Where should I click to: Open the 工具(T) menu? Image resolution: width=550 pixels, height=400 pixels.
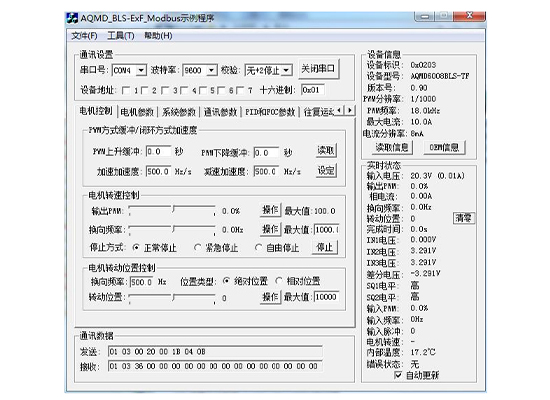pos(121,36)
